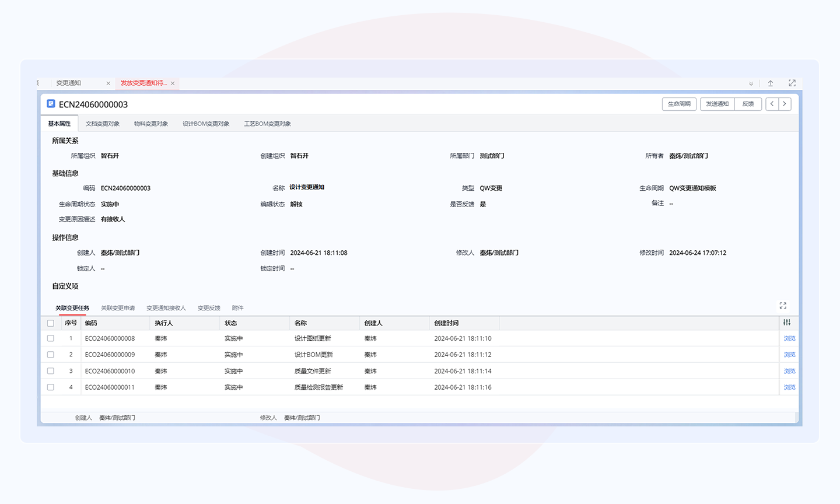The image size is (840, 504).
Task: Tick the checkbox for ECO24060000011
Action: [x=51, y=387]
